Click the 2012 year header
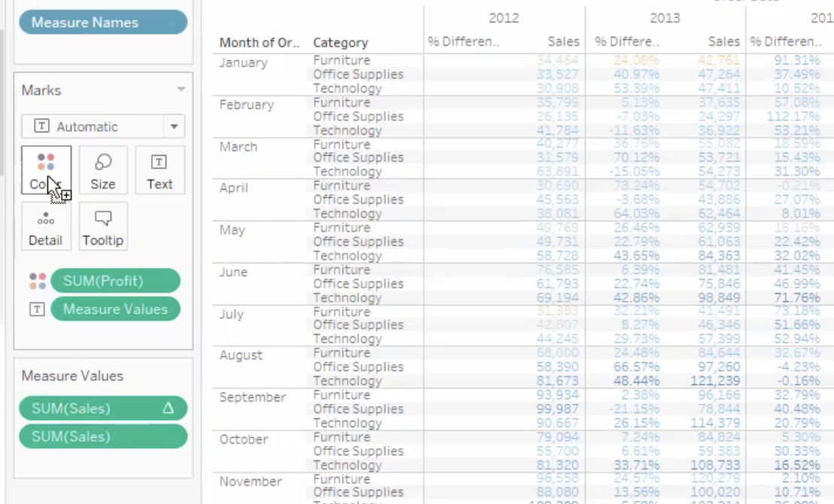Viewport: 834px width, 504px height. [504, 18]
